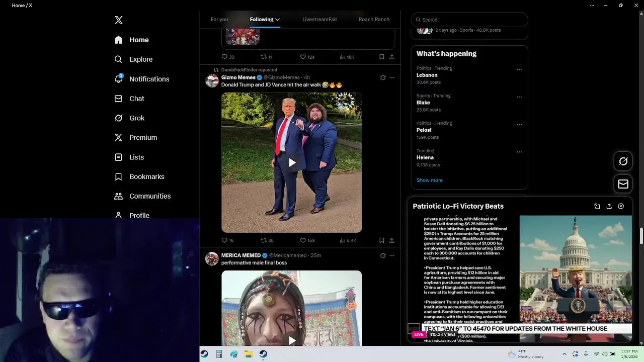
Task: Show hidden system tray icons
Action: (564, 354)
